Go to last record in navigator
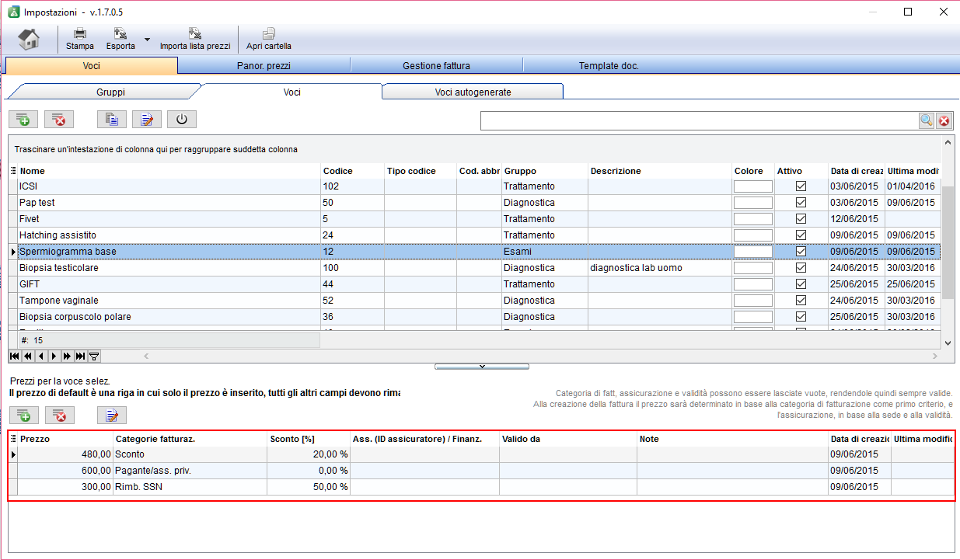 [x=80, y=356]
